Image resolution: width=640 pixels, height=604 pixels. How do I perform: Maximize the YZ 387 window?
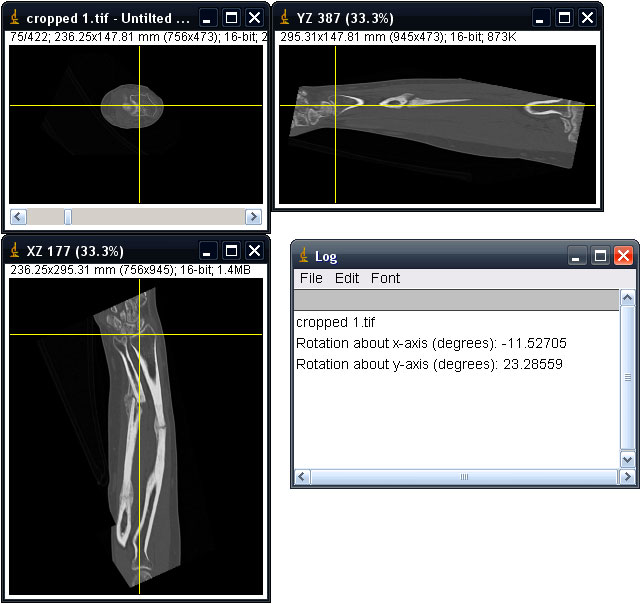point(564,18)
